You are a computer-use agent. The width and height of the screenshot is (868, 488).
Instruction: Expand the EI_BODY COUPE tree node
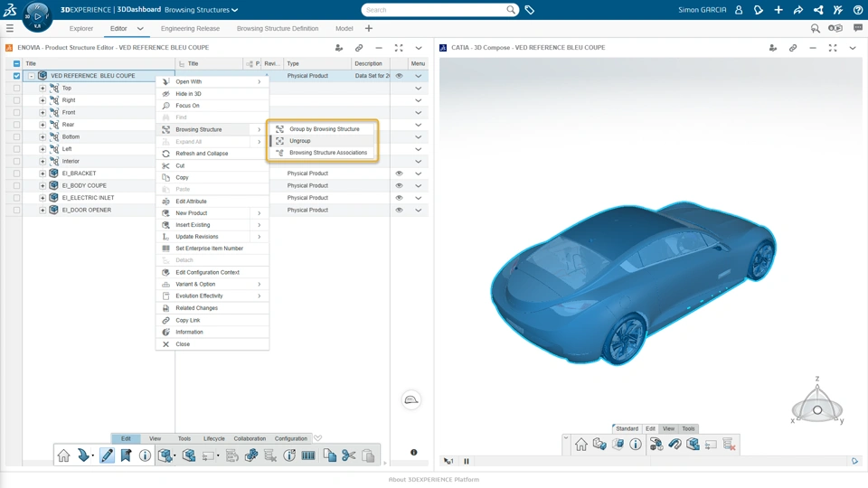point(42,185)
